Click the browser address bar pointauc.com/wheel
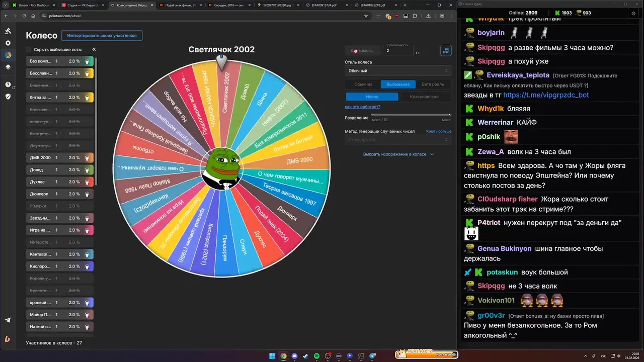644x362 pixels. (201, 16)
